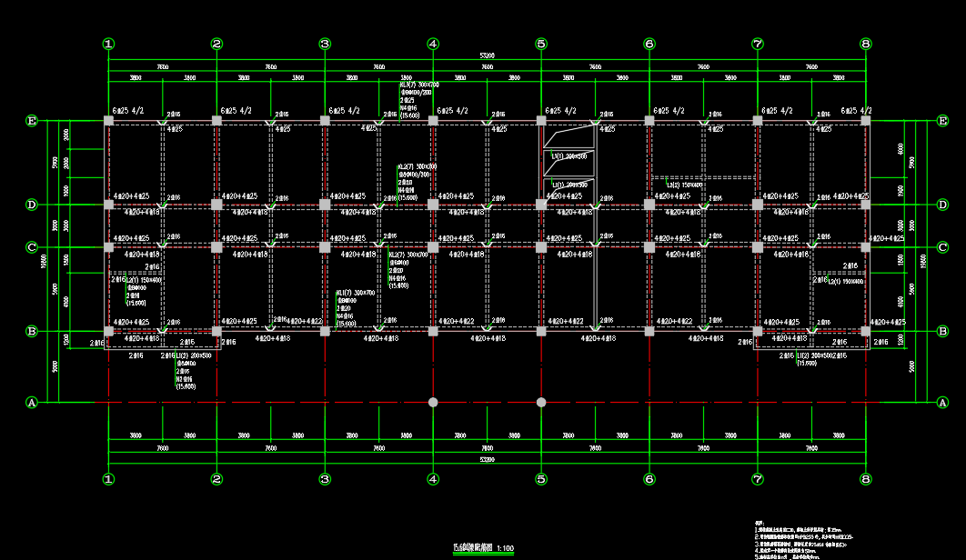Click the square column at axes B and 3
This screenshot has height=560, width=966.
(x=325, y=331)
